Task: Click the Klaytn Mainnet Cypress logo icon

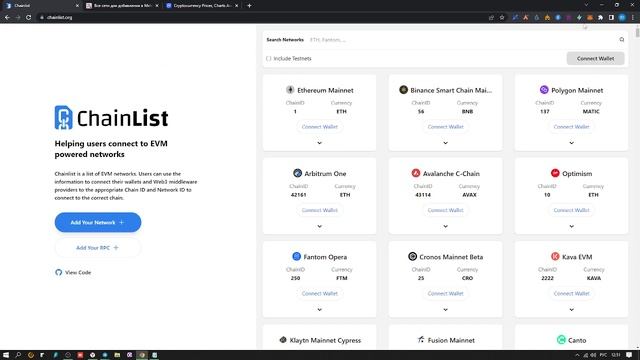Action: tap(283, 340)
